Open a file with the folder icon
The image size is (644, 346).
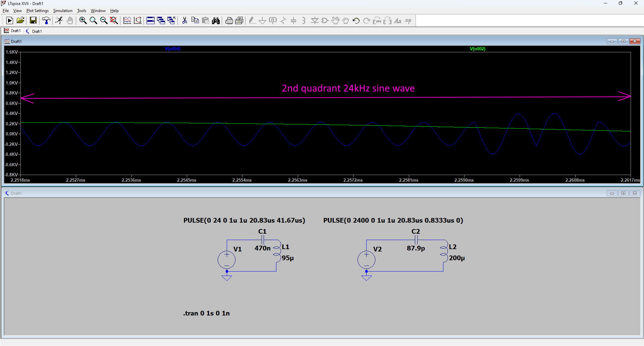(20, 21)
